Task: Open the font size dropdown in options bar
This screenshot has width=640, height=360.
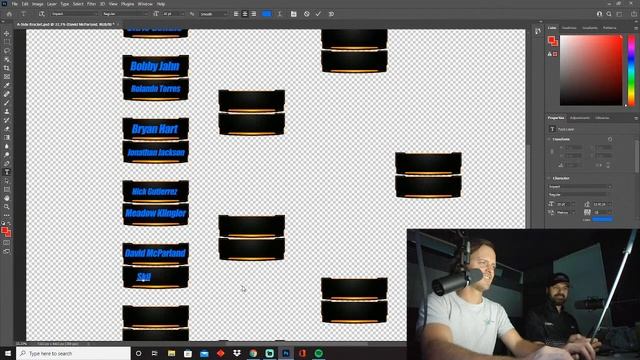Action: [x=174, y=14]
